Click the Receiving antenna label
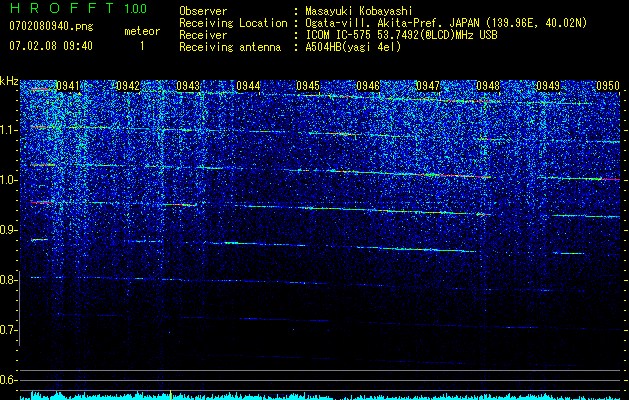 230,47
